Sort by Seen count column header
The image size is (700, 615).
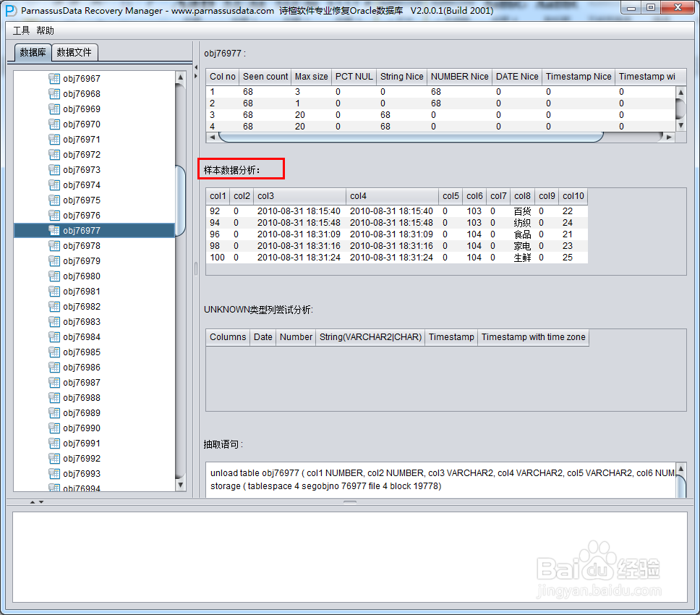pos(265,77)
